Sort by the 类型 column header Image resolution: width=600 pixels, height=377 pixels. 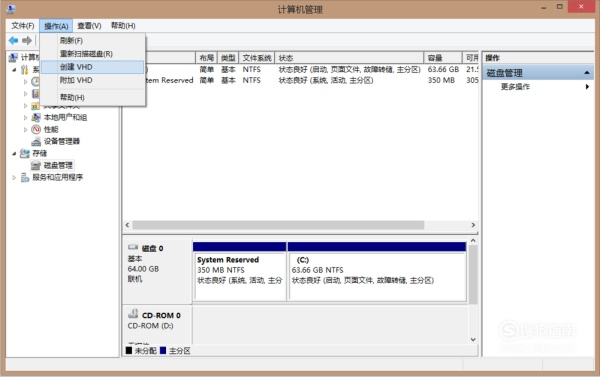pos(228,58)
